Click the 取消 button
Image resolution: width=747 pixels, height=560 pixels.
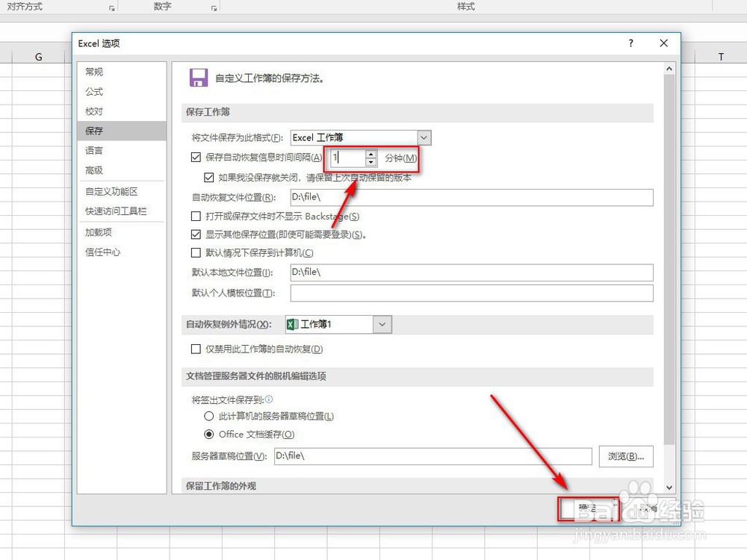[648, 508]
